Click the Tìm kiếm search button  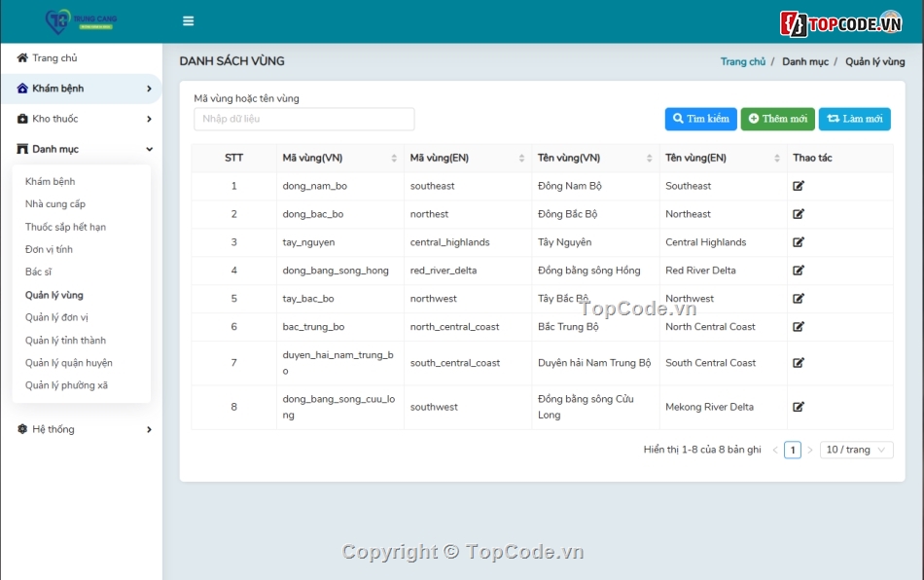[x=700, y=119]
